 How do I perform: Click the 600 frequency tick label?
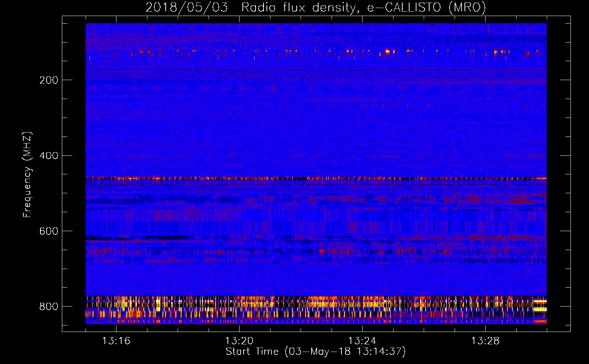tap(49, 232)
